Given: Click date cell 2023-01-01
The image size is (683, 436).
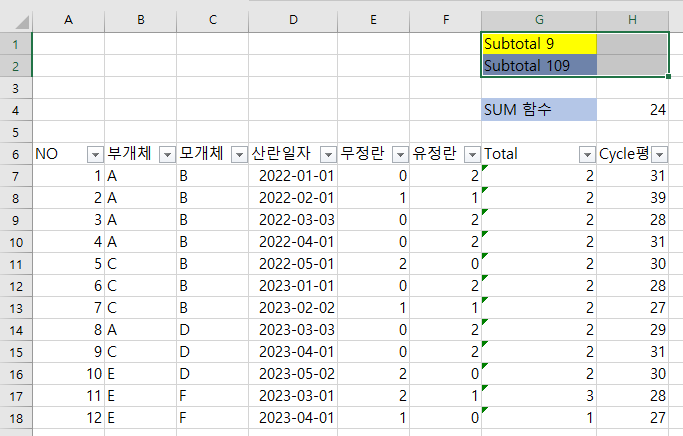Looking at the screenshot, I should click(x=293, y=286).
